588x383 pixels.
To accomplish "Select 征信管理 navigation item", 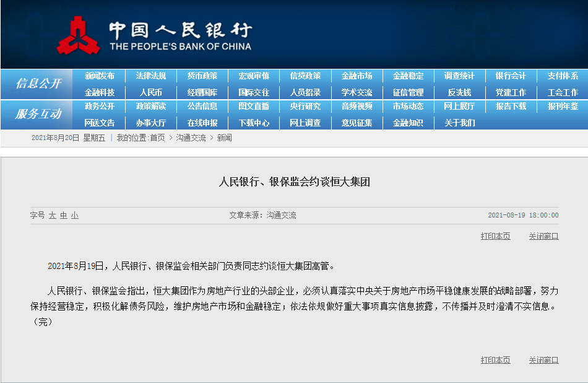I will click(x=408, y=92).
